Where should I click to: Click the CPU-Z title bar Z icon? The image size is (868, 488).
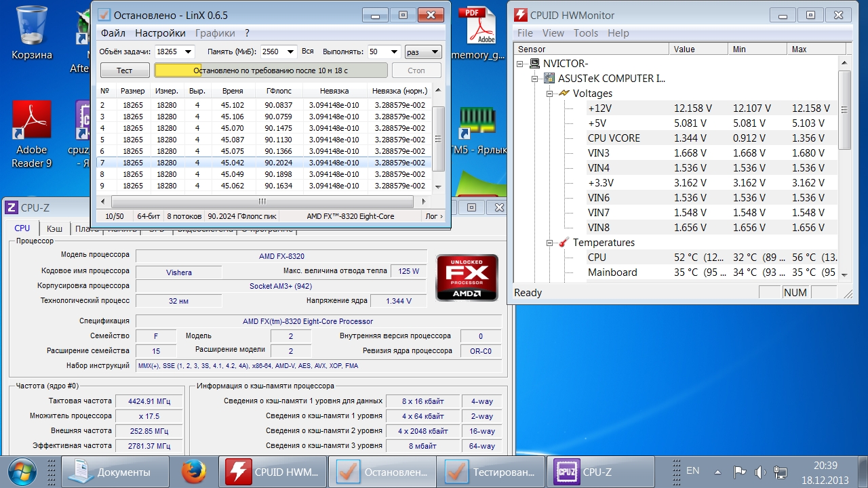pyautogui.click(x=11, y=208)
